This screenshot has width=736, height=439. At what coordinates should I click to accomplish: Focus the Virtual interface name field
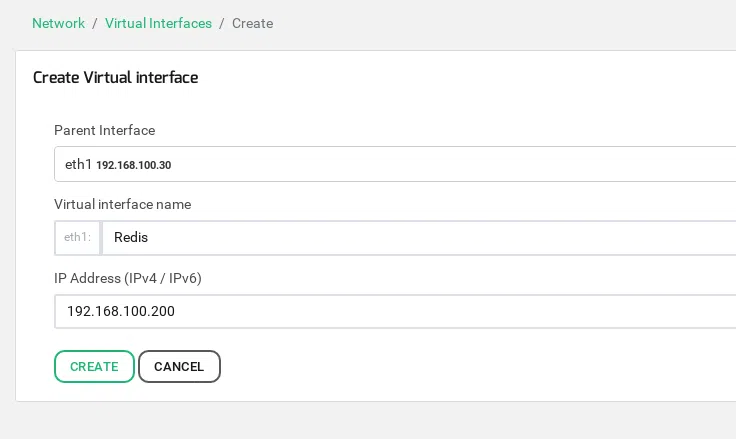coord(420,238)
